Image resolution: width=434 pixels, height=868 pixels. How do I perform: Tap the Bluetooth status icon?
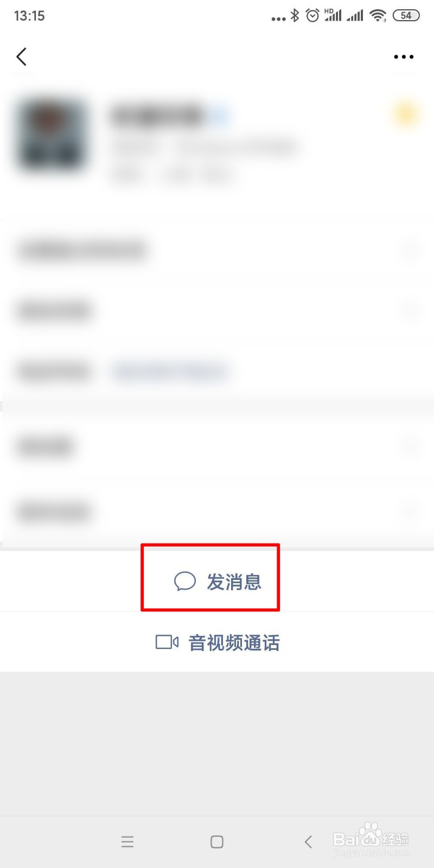pyautogui.click(x=295, y=16)
